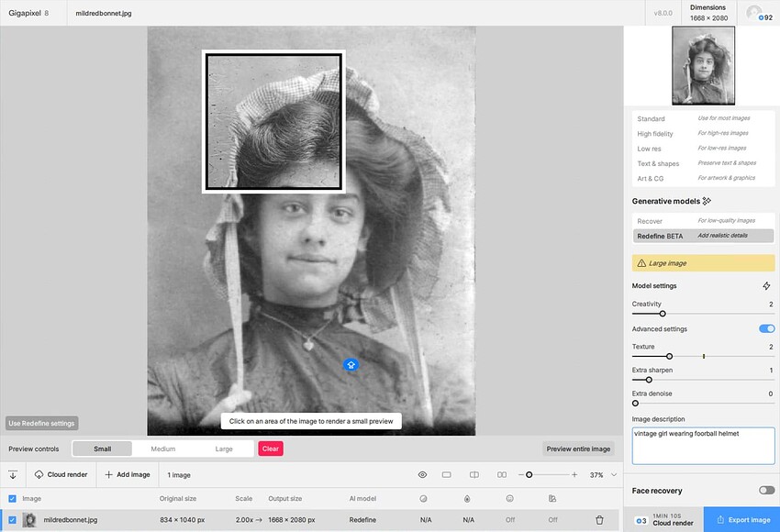Viewport: 780px width, 532px height.
Task: Select the split view layout icon
Action: point(474,475)
